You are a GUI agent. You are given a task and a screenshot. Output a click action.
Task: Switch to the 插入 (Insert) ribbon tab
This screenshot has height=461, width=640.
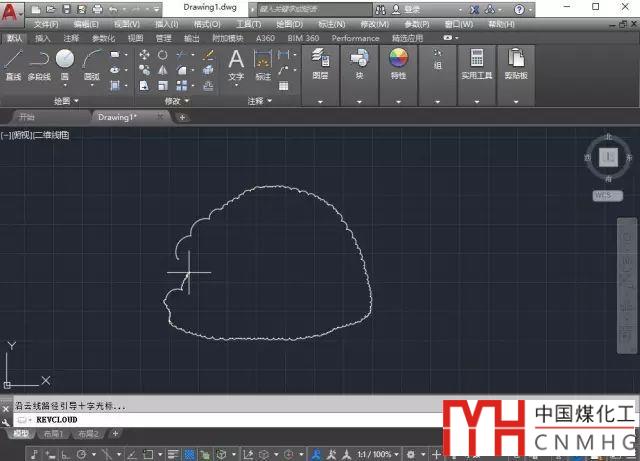43,38
